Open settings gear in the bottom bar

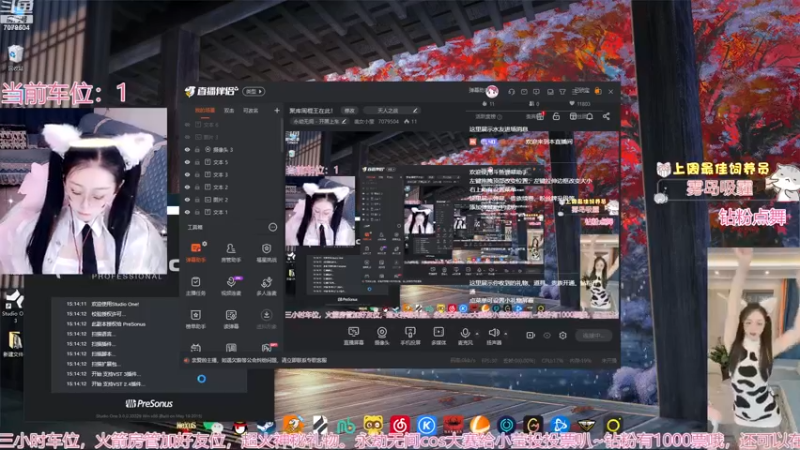pos(563,335)
